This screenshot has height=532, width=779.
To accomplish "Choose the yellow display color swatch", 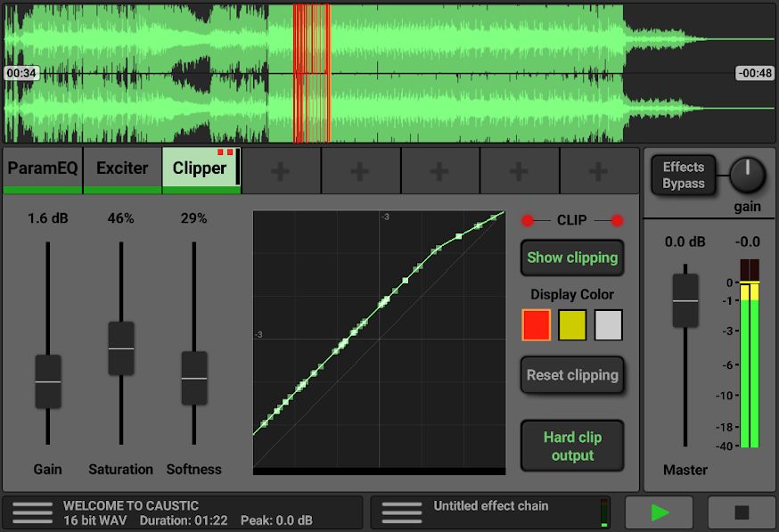I will click(572, 325).
